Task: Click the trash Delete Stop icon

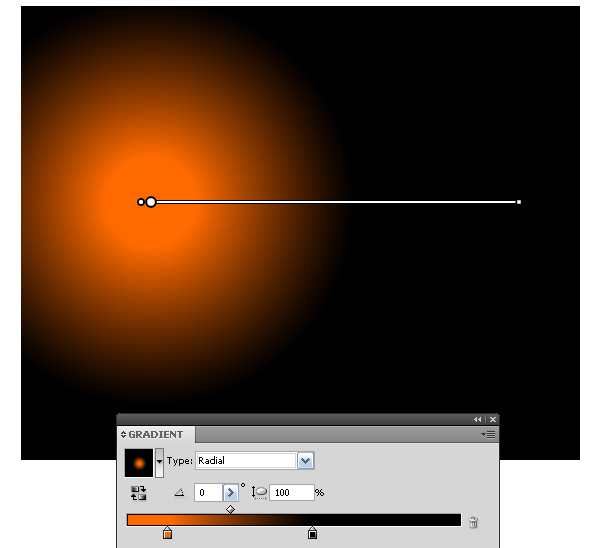Action: [x=473, y=522]
